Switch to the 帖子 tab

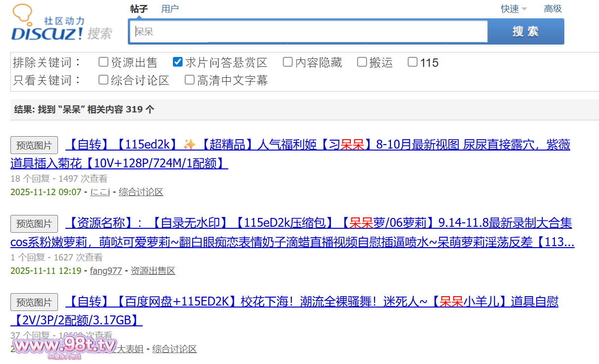coord(139,9)
